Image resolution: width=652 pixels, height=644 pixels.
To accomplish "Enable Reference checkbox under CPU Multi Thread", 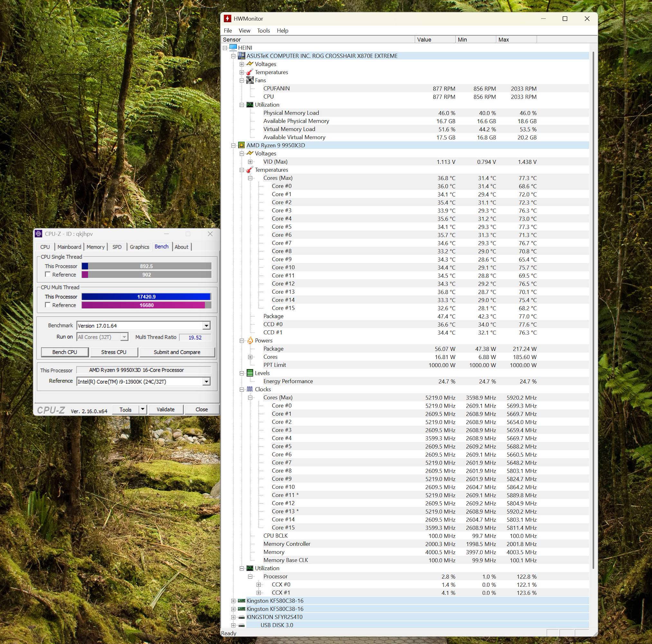I will (x=48, y=305).
